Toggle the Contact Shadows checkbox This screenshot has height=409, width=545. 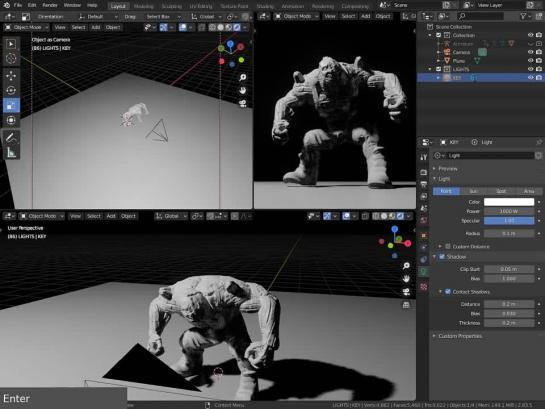tap(448, 292)
